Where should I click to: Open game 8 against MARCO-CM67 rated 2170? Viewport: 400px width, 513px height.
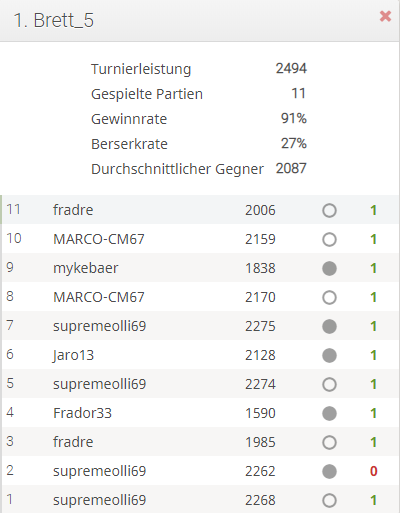click(201, 297)
